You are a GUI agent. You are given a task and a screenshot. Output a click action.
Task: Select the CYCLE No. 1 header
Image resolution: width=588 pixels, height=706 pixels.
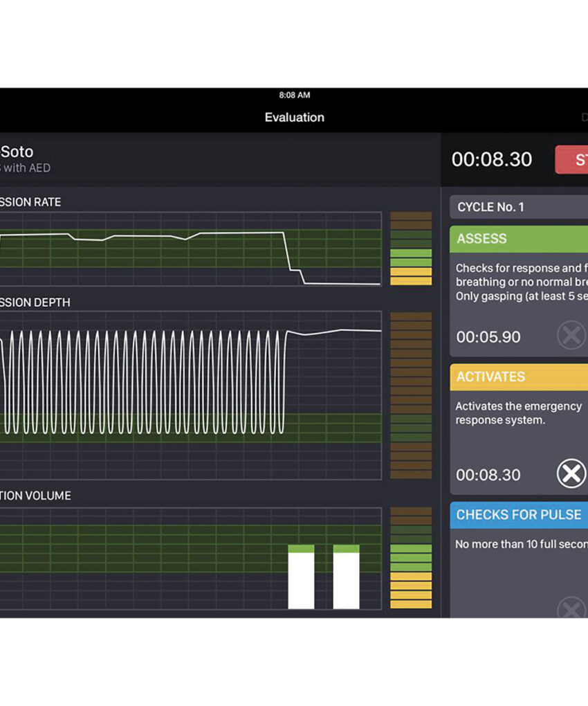click(519, 207)
